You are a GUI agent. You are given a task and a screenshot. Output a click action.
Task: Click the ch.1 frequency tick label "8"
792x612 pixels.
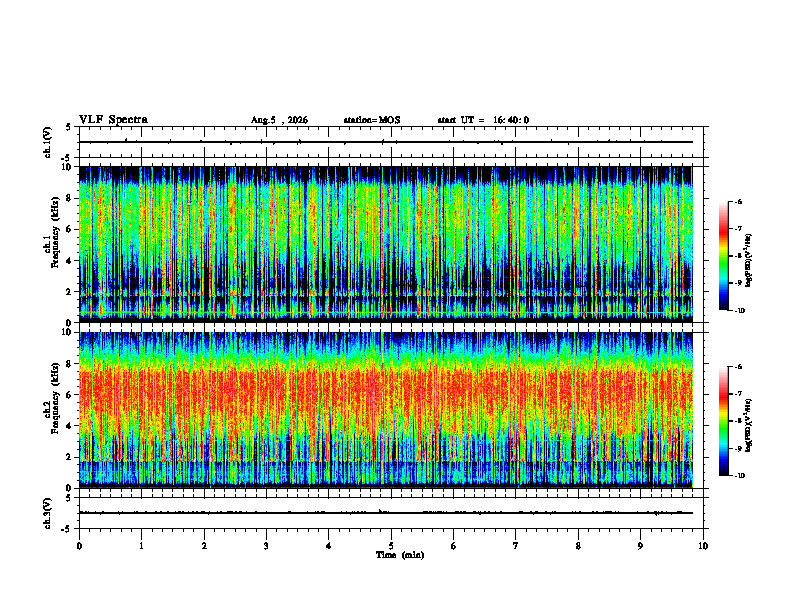click(69, 198)
